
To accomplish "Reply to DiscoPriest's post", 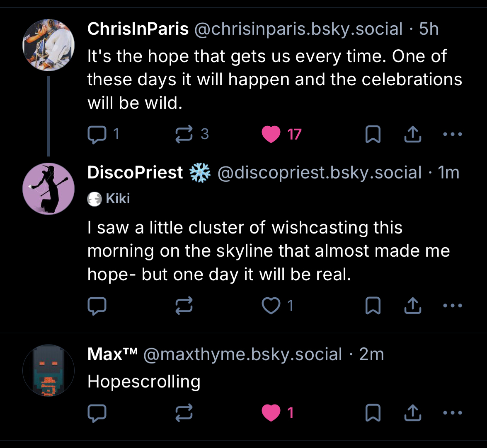I will click(97, 306).
